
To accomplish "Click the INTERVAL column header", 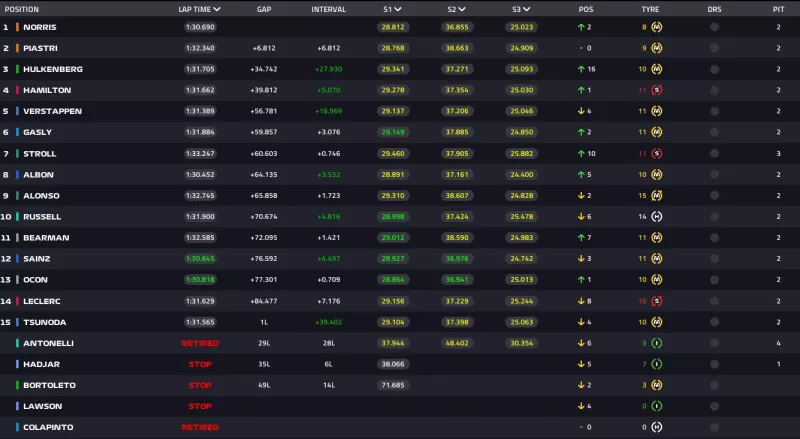I will click(x=329, y=9).
